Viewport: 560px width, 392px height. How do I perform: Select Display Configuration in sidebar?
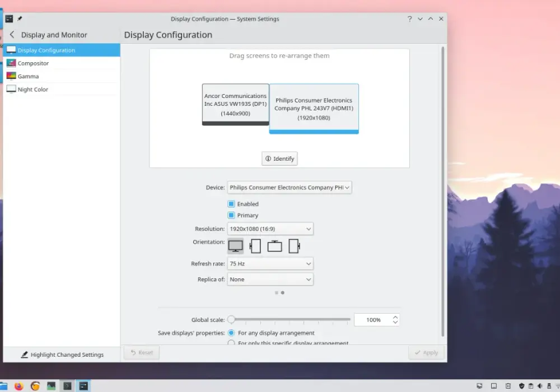point(62,50)
